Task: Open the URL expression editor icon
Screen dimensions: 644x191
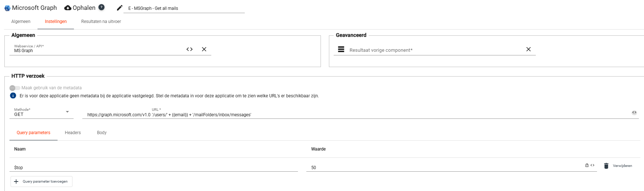Action: [x=634, y=113]
